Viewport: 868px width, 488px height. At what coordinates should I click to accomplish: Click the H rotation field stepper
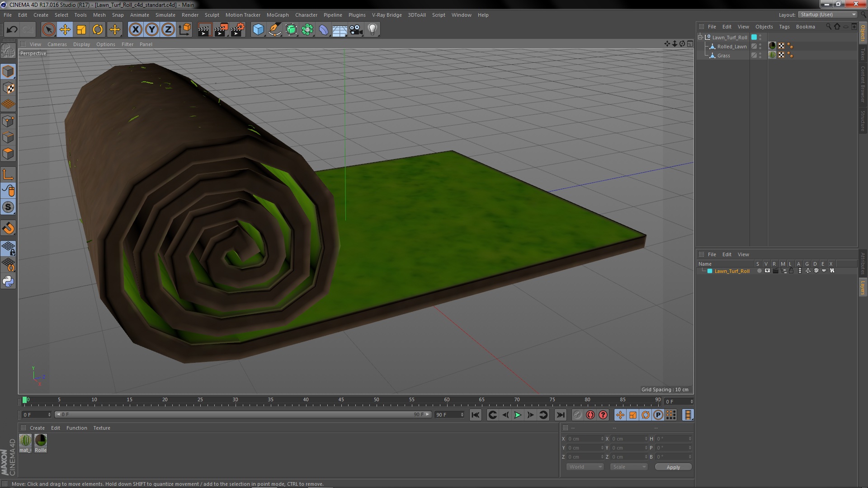click(690, 439)
